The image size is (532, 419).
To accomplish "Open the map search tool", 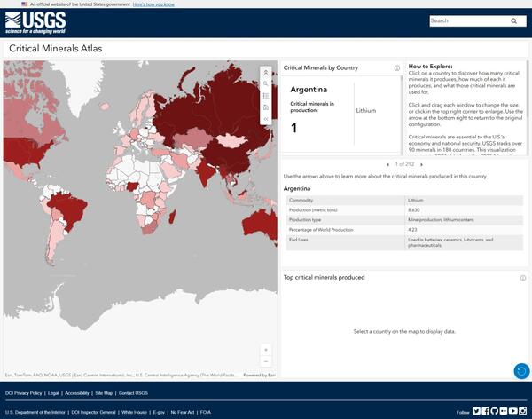I will (266, 83).
